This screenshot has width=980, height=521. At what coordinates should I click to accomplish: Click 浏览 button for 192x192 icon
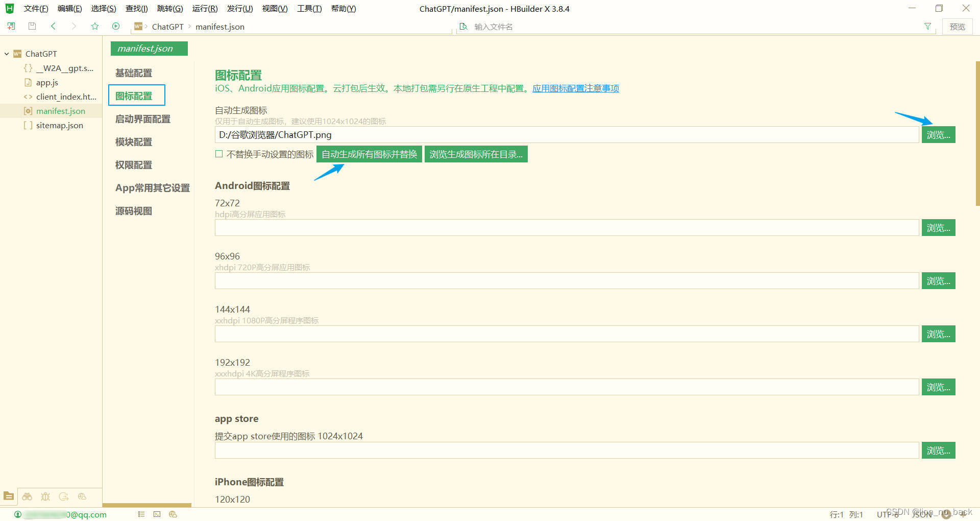click(938, 387)
